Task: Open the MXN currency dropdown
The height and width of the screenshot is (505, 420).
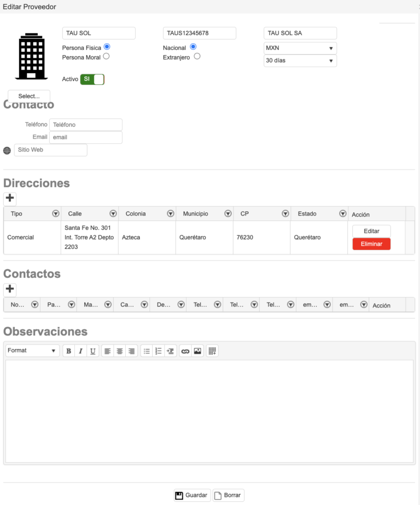Action: [300, 48]
